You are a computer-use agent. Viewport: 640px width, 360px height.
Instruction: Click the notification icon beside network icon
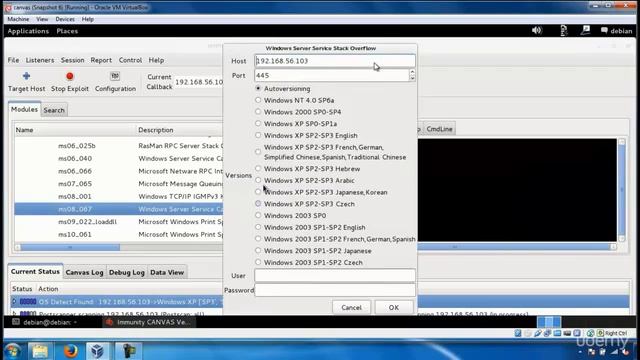[x=586, y=31]
